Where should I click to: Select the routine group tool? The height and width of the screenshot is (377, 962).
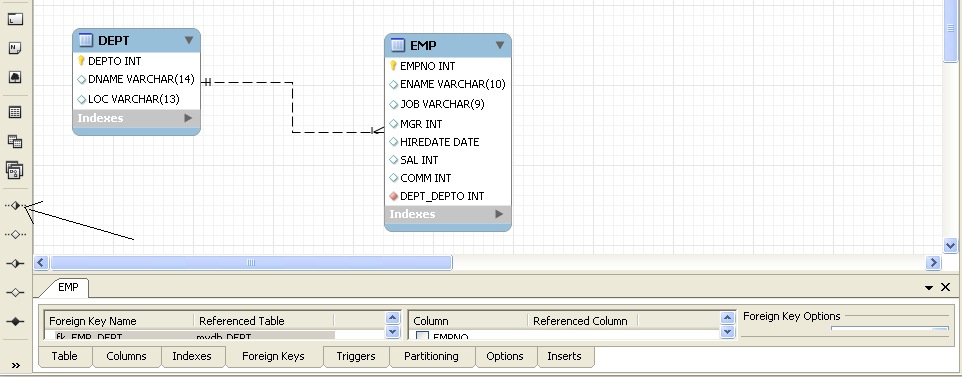pos(15,170)
